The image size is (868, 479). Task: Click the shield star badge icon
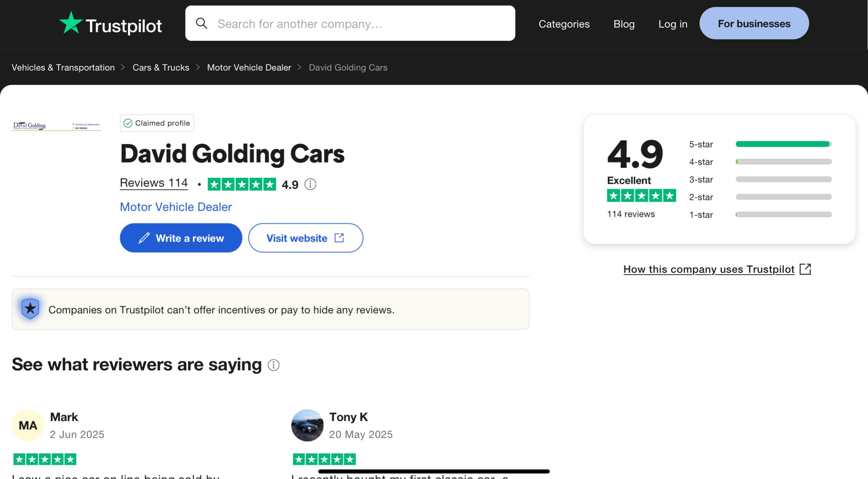click(31, 309)
